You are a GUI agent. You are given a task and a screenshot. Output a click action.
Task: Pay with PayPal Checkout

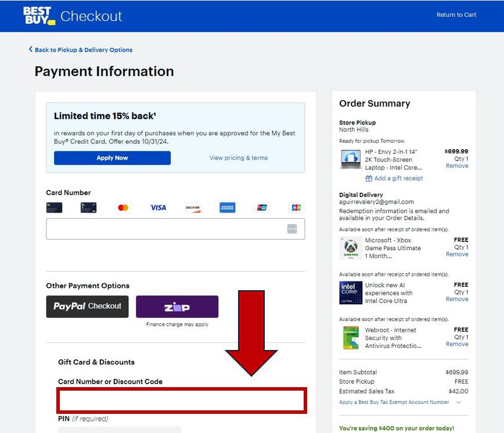click(87, 306)
